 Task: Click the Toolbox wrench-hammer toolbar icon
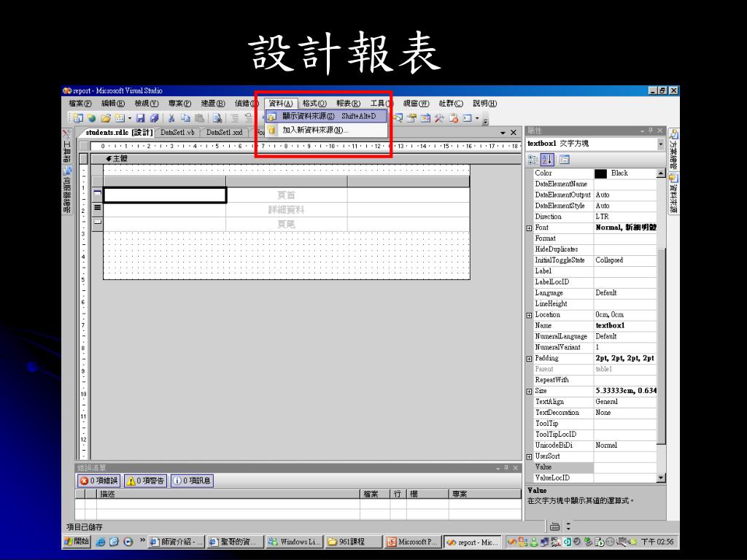(x=438, y=117)
